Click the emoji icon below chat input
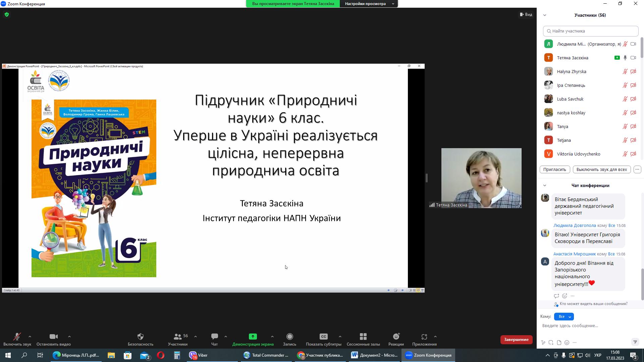This screenshot has width=644, height=362. [567, 343]
